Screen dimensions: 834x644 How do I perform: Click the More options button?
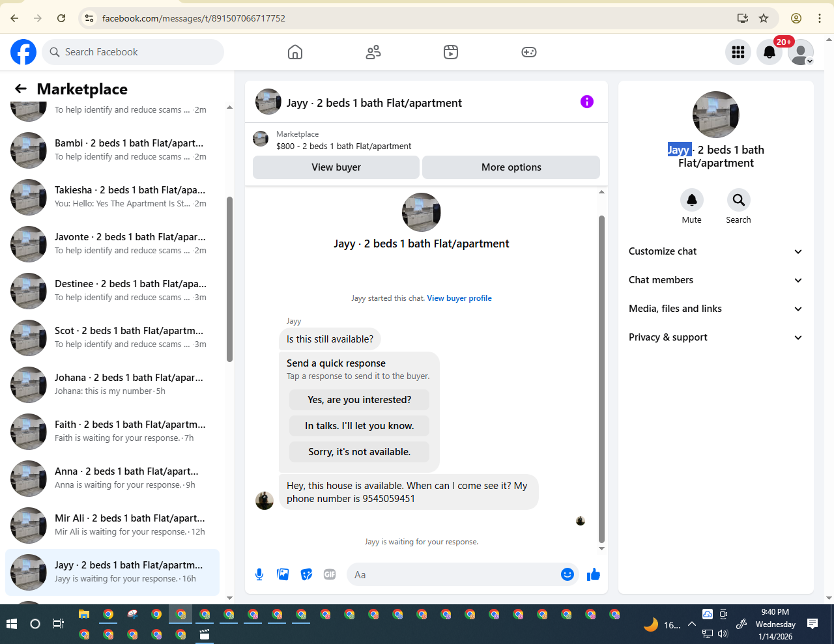[511, 167]
